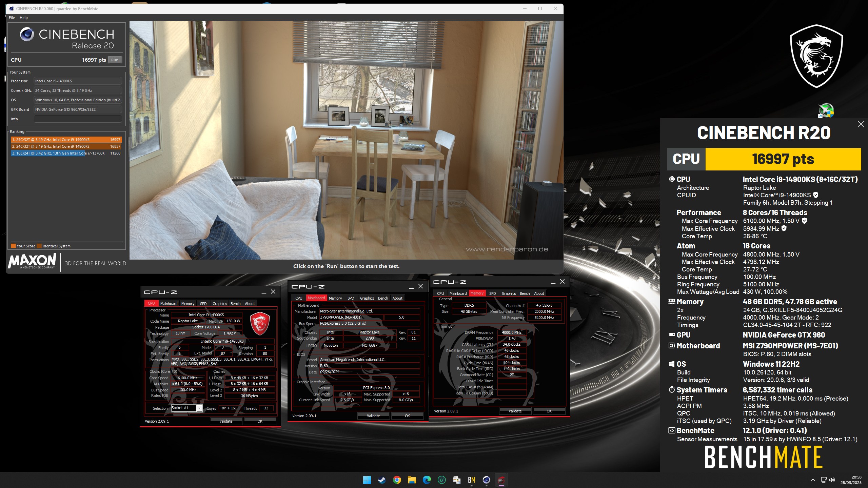Click OK in the Mainboard CPU-Z window
This screenshot has height=488, width=868.
(407, 416)
